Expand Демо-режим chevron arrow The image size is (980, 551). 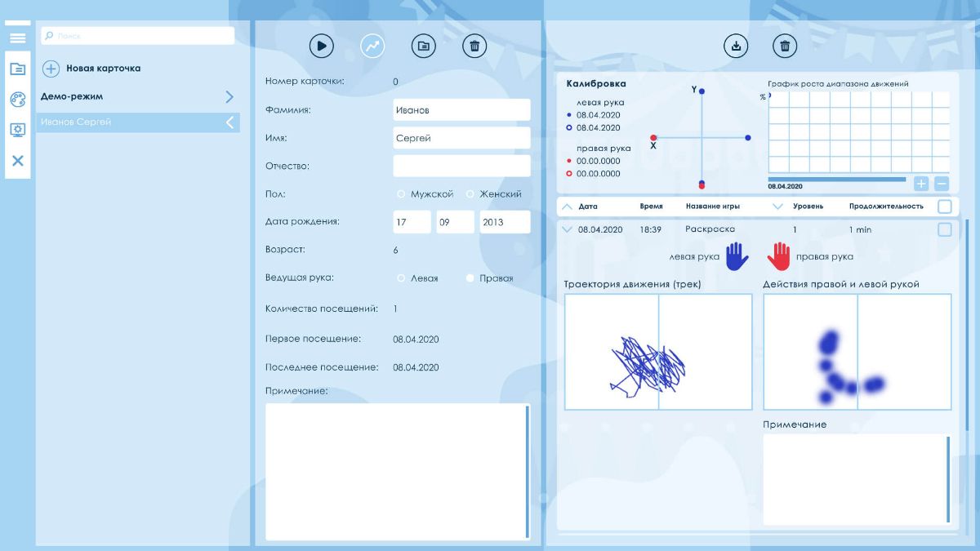click(x=229, y=96)
